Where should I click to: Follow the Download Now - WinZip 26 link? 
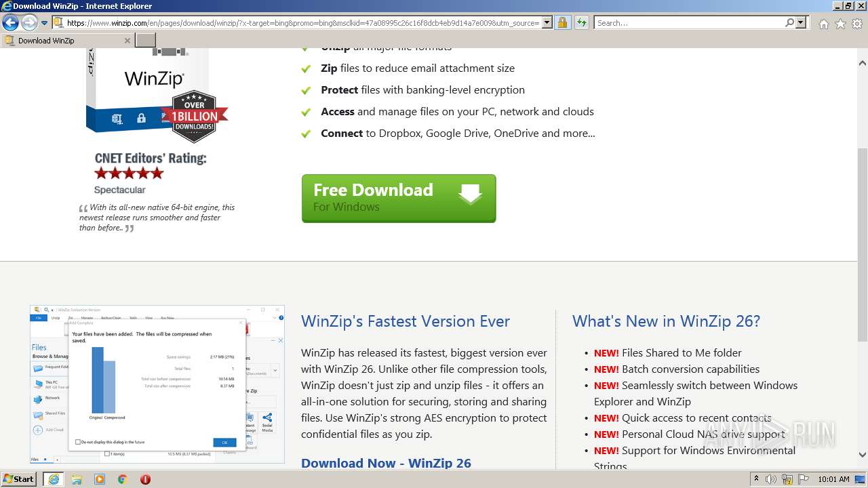pyautogui.click(x=386, y=464)
